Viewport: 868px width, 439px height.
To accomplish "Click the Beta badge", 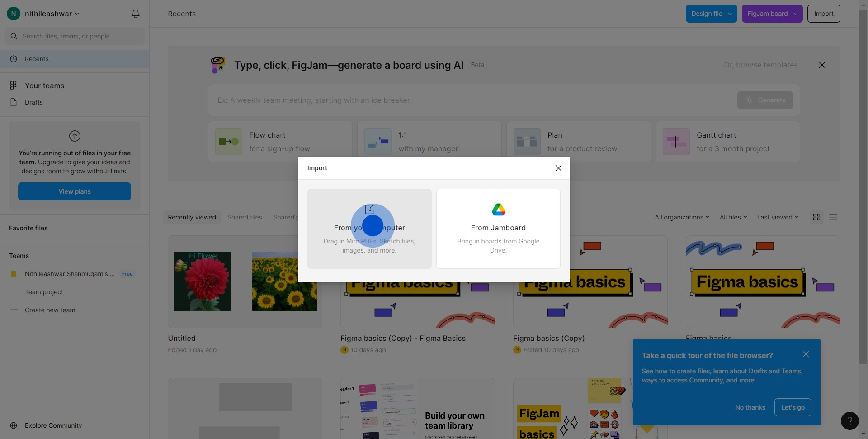I will pos(477,65).
